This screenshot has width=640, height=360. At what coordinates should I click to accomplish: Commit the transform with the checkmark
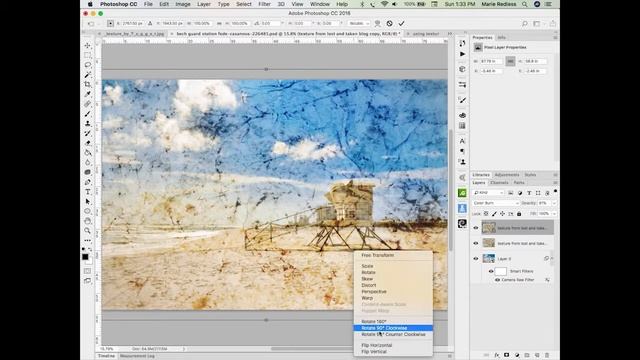point(402,24)
